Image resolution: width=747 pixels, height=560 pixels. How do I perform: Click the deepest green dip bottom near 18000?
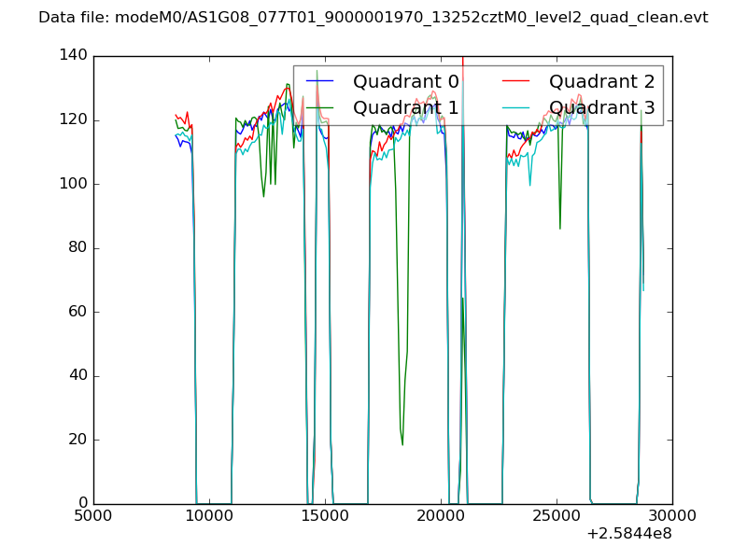[402, 443]
